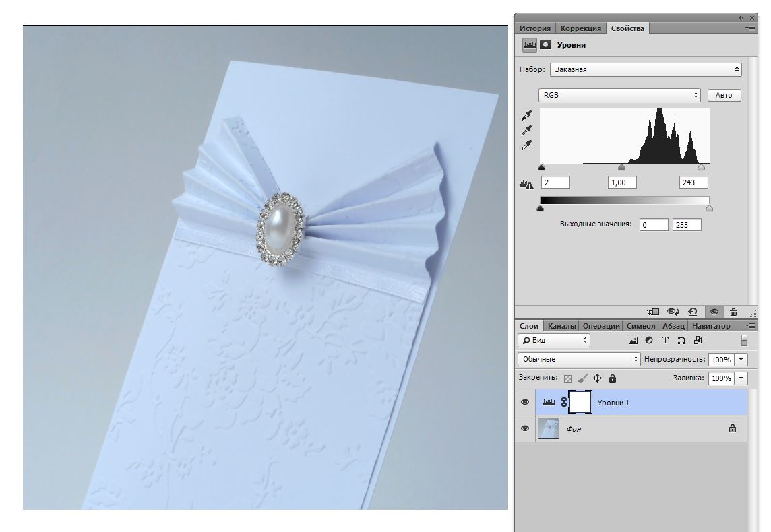The width and height of the screenshot is (771, 532).
Task: Switch to the Абзац tab
Action: [673, 326]
